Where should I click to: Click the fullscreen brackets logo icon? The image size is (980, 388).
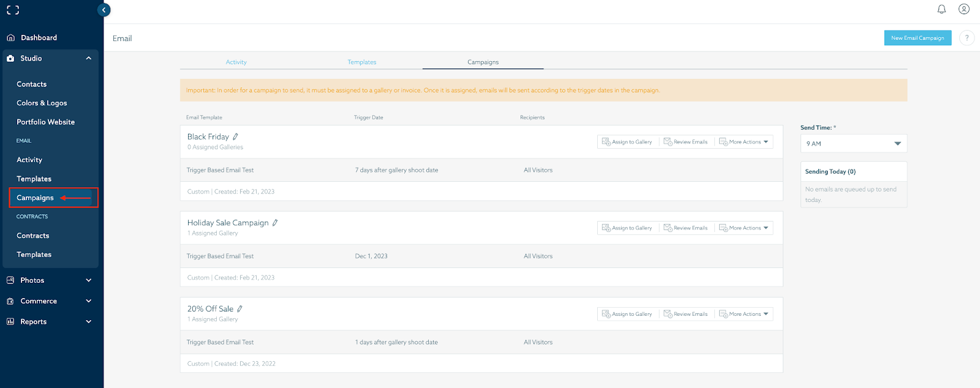point(13,10)
